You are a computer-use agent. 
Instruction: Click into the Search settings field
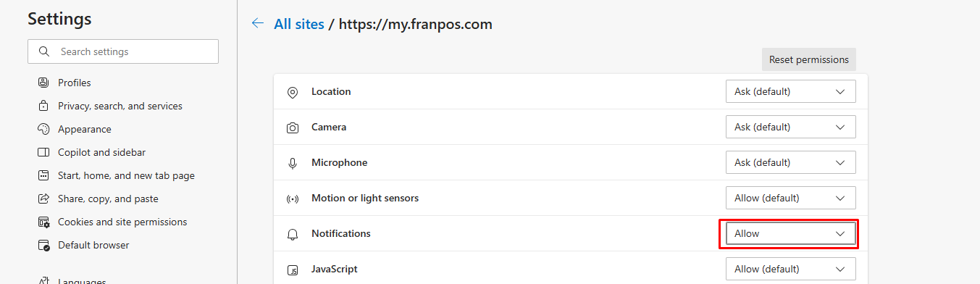(x=123, y=51)
